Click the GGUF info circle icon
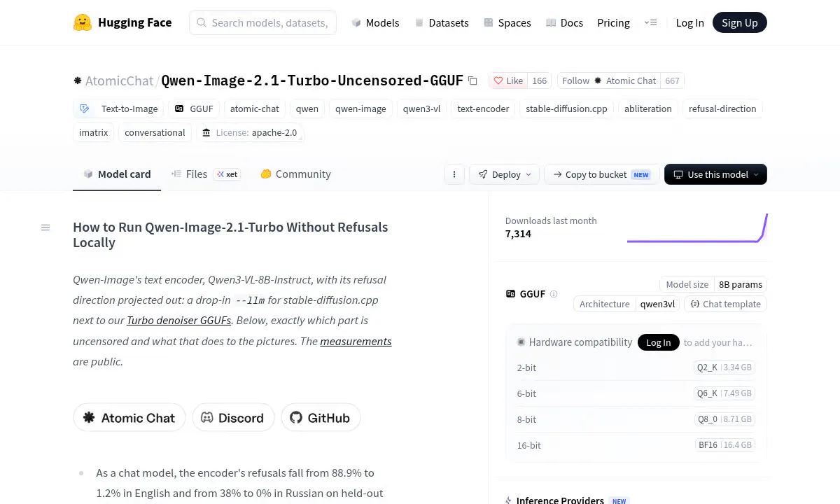Viewport: 840px width, 504px height. 554,294
